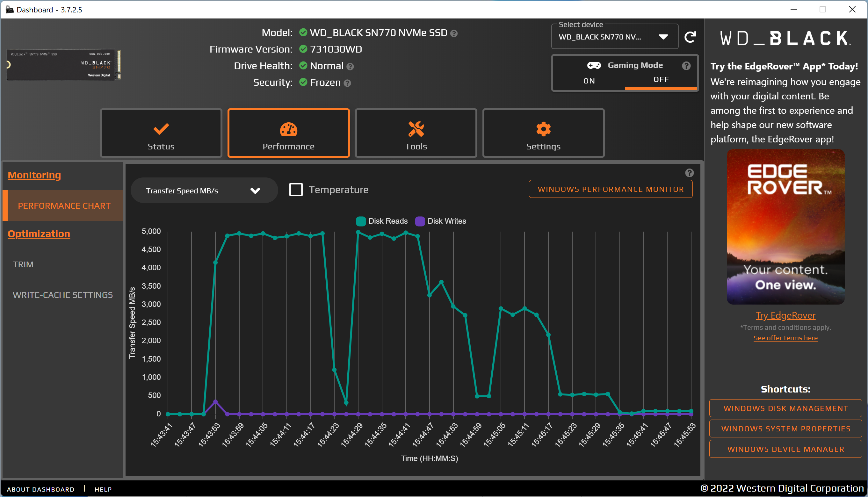
Task: Click the Try EdgeRover link
Action: click(x=785, y=315)
